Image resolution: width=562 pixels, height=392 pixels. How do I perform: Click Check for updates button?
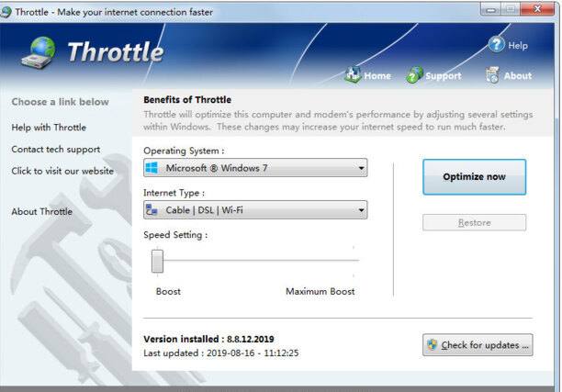pos(478,345)
